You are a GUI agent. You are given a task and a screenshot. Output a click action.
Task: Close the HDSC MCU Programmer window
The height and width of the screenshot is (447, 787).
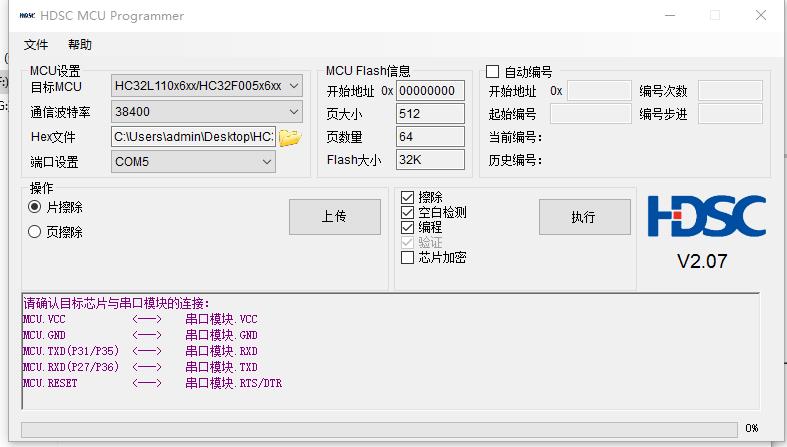click(761, 16)
